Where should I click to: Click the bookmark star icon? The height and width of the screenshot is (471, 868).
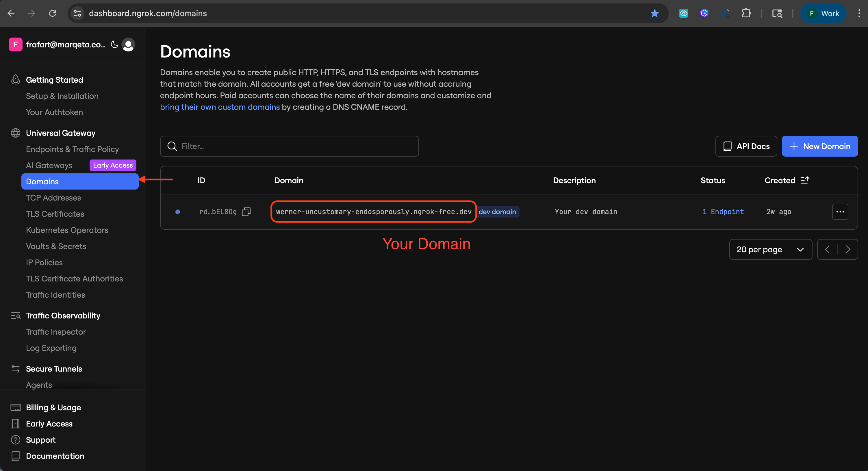tap(654, 14)
